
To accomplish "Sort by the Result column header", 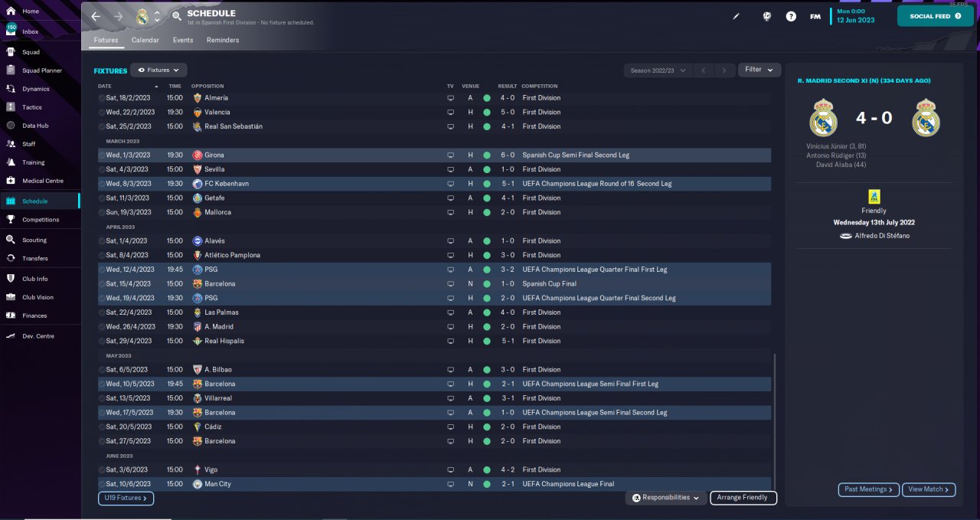I will tap(508, 86).
